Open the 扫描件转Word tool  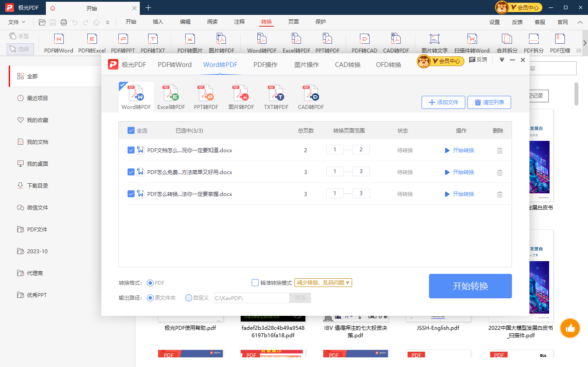(471, 42)
